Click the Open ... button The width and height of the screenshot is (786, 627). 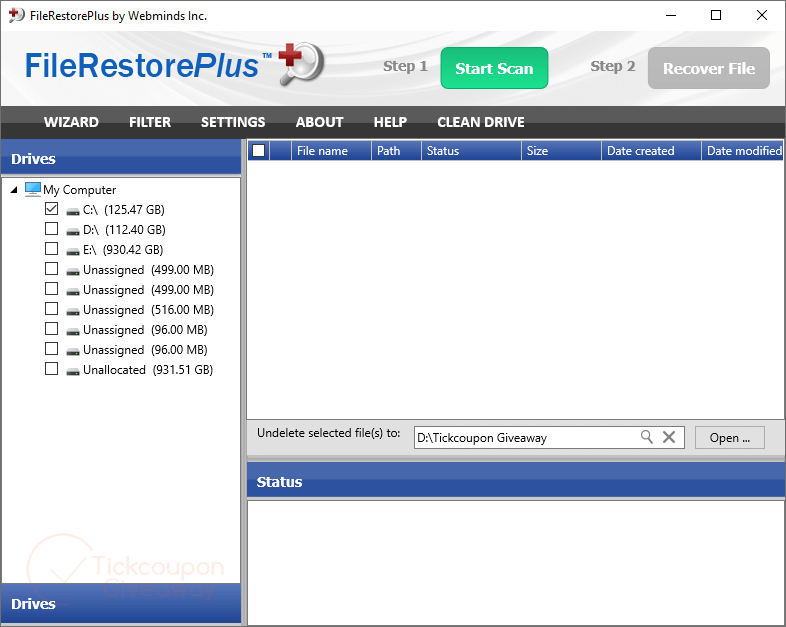click(x=730, y=438)
